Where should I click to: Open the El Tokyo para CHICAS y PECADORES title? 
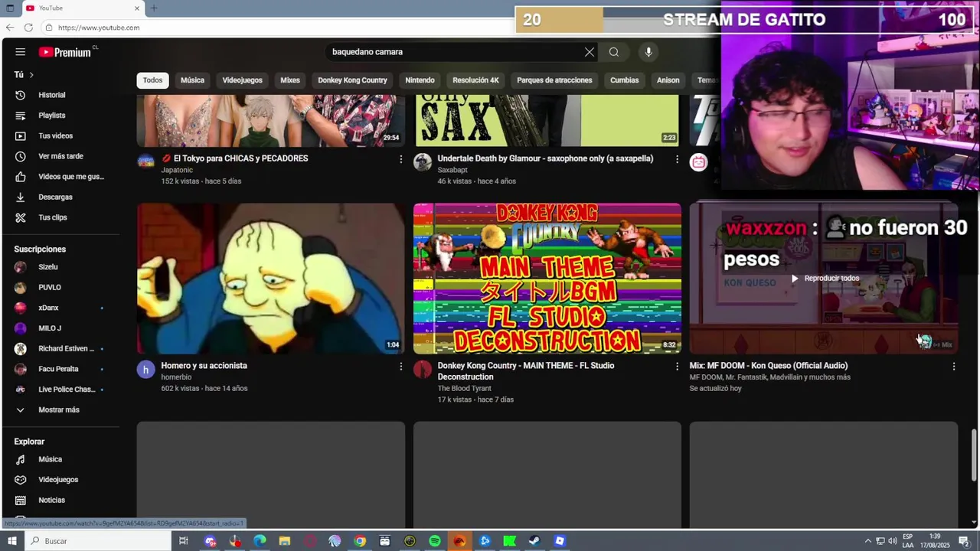(x=235, y=158)
